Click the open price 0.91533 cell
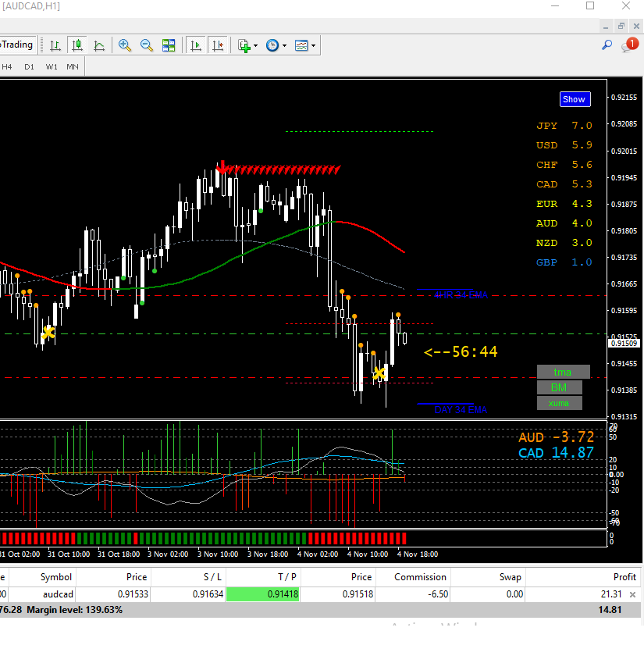Viewport: 644px width, 656px height. point(113,594)
